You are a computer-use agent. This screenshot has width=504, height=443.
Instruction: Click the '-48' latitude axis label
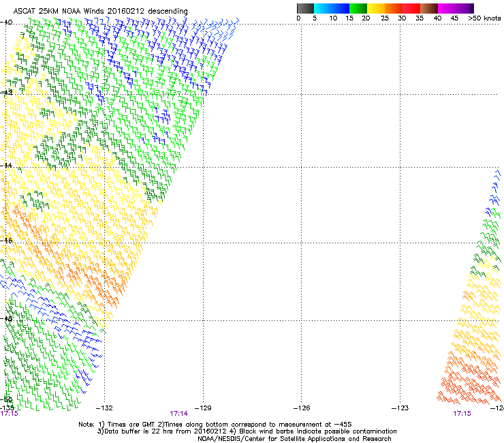pyautogui.click(x=6, y=319)
